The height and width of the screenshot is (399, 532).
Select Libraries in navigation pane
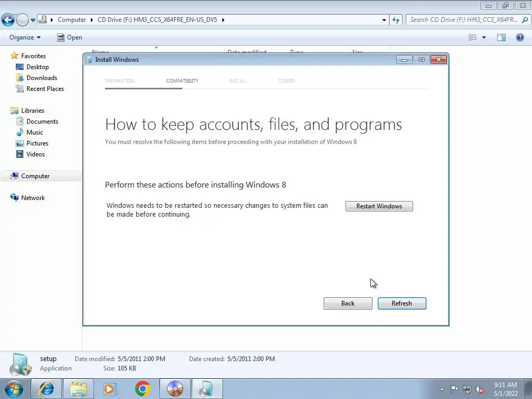coord(33,111)
